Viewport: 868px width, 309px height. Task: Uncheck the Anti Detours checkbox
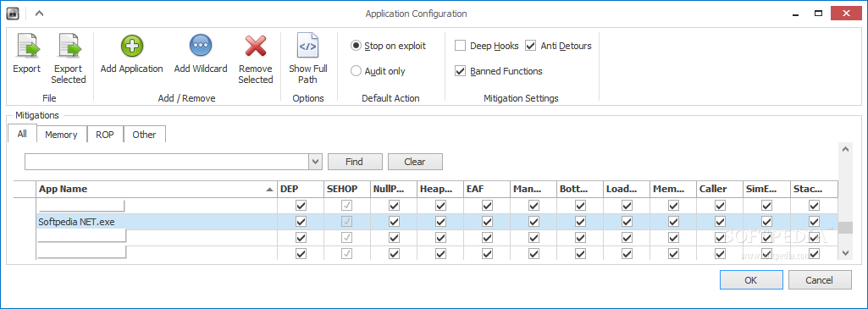coord(530,46)
